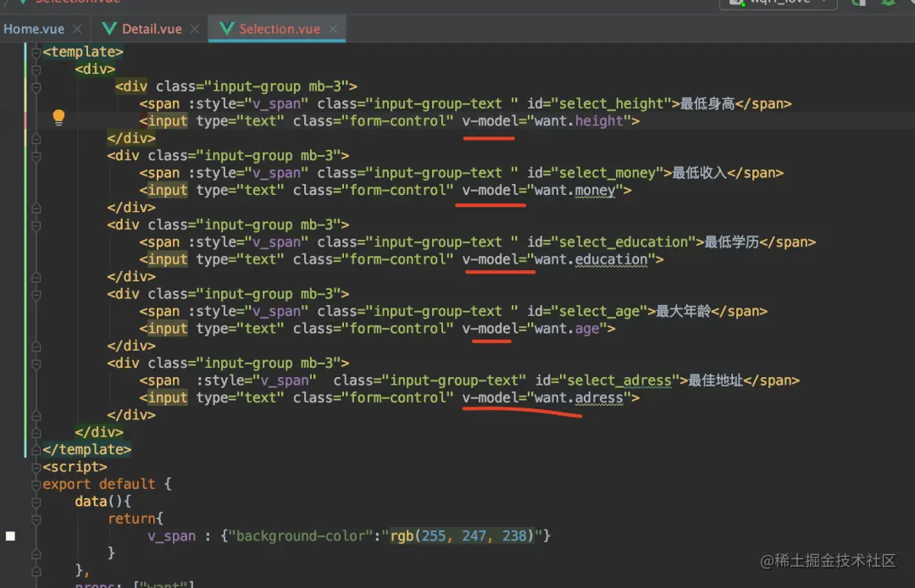The width and height of the screenshot is (915, 588).
Task: Switch to the Detail.vue tab
Action: [152, 29]
